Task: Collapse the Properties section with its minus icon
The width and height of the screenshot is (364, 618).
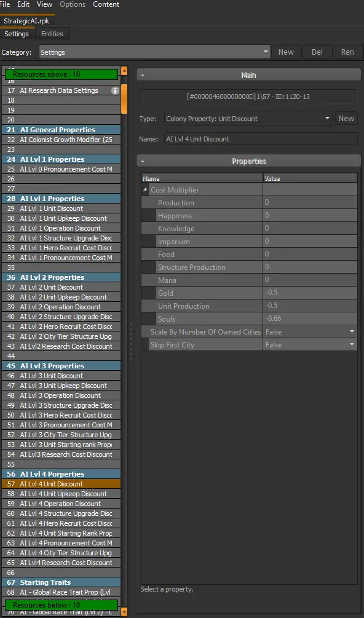Action: (143, 161)
